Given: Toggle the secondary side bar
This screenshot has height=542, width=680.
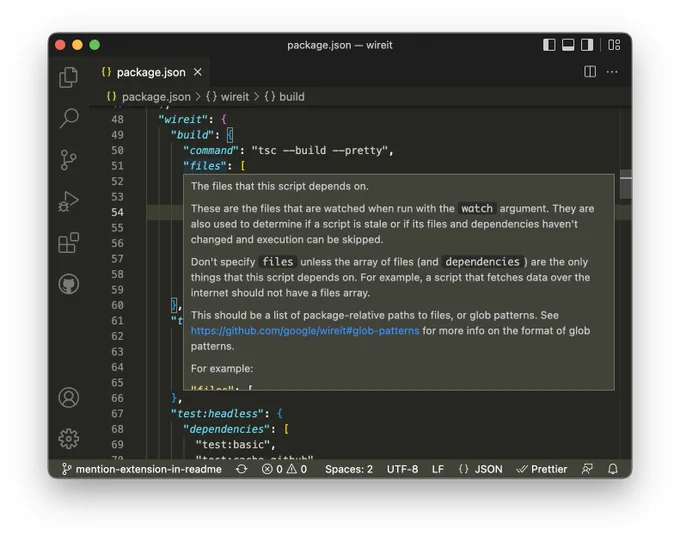Looking at the screenshot, I should [x=587, y=45].
